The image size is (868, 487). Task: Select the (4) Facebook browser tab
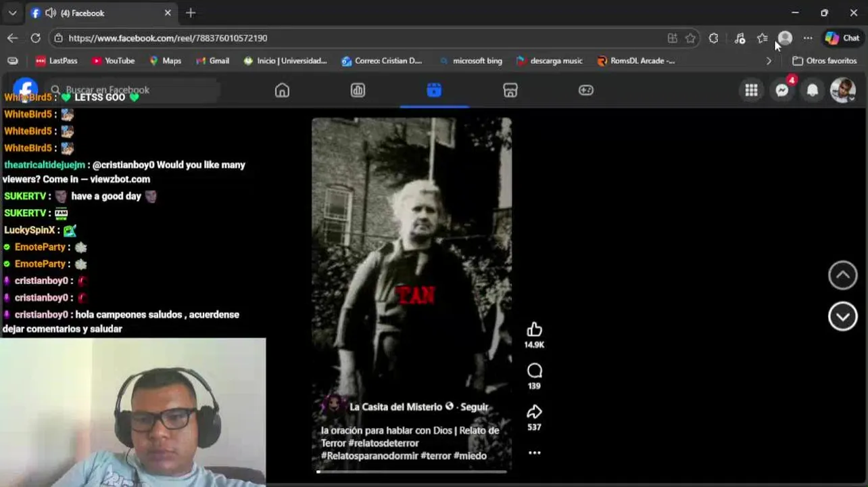[101, 13]
